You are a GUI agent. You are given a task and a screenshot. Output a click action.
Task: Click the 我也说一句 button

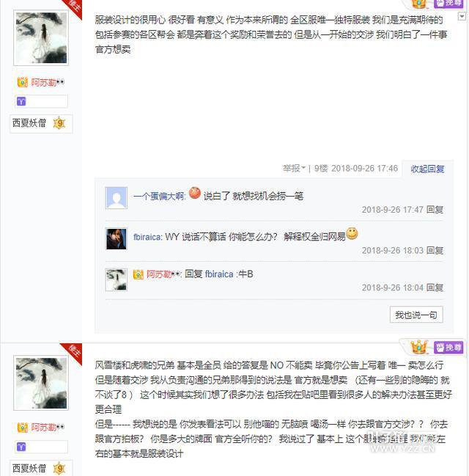coord(416,315)
